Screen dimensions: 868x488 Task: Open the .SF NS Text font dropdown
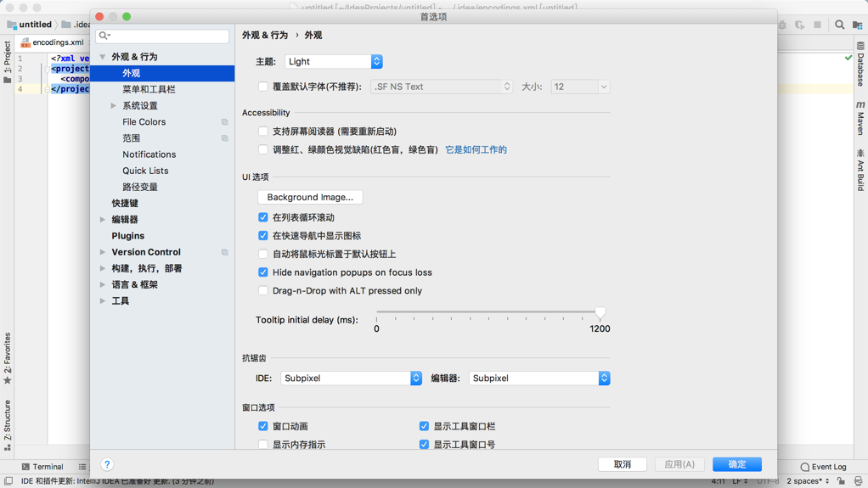[441, 87]
